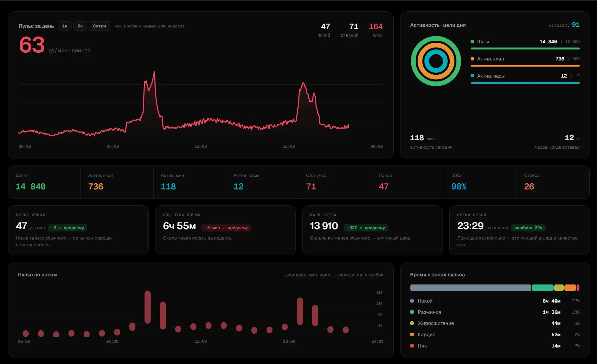Select the Сутки range tab

100,26
